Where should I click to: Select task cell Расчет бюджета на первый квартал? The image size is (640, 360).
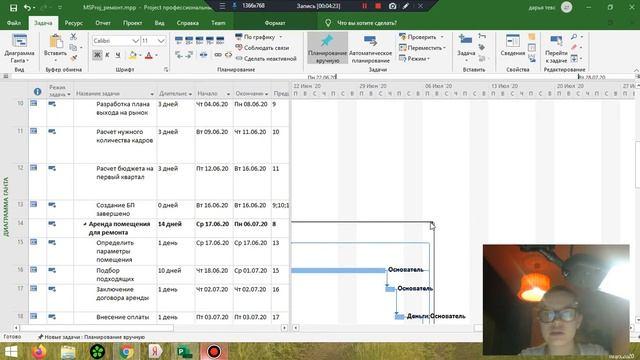click(x=115, y=182)
